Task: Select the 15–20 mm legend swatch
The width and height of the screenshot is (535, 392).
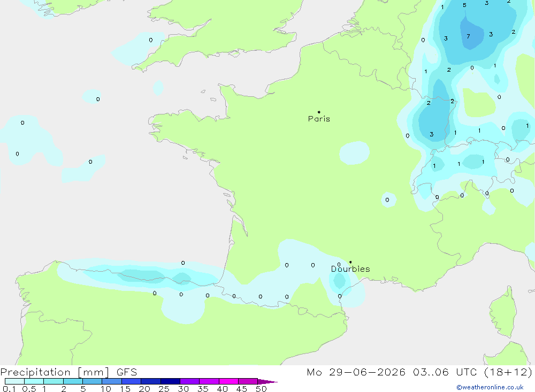Action: [x=132, y=381]
